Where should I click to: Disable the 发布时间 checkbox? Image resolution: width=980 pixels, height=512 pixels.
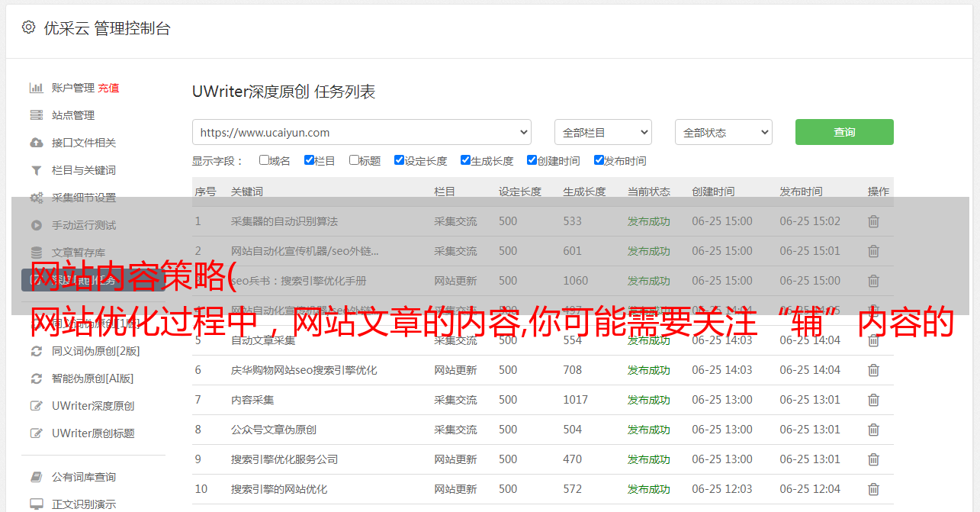(599, 160)
